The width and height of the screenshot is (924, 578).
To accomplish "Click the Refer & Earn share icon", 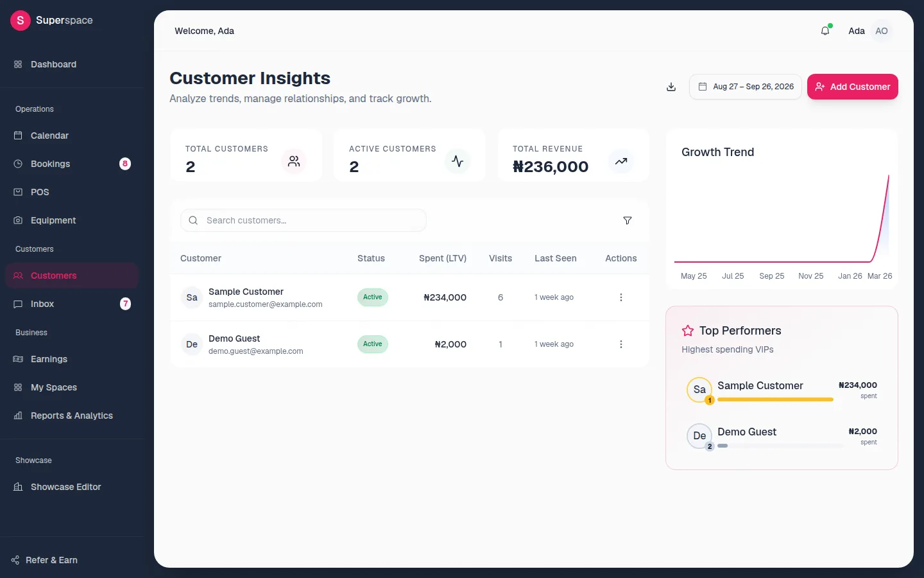I will pos(15,560).
